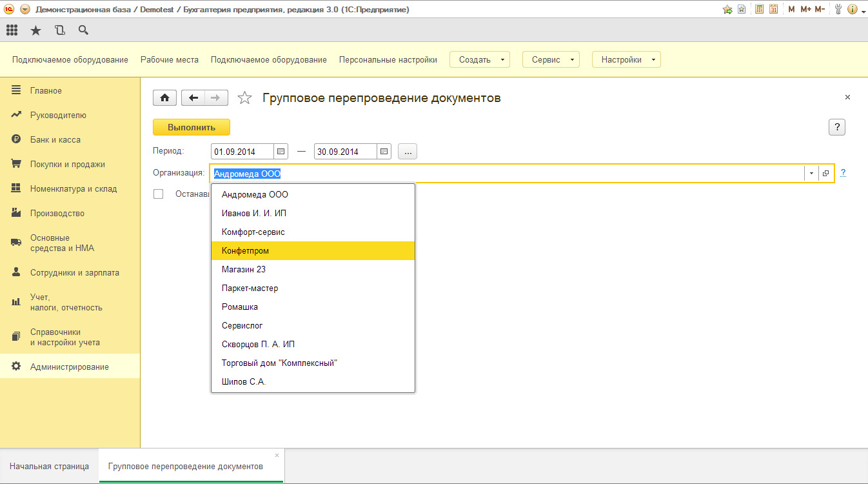
Task: Run reposting with Выполнить button
Action: (192, 127)
